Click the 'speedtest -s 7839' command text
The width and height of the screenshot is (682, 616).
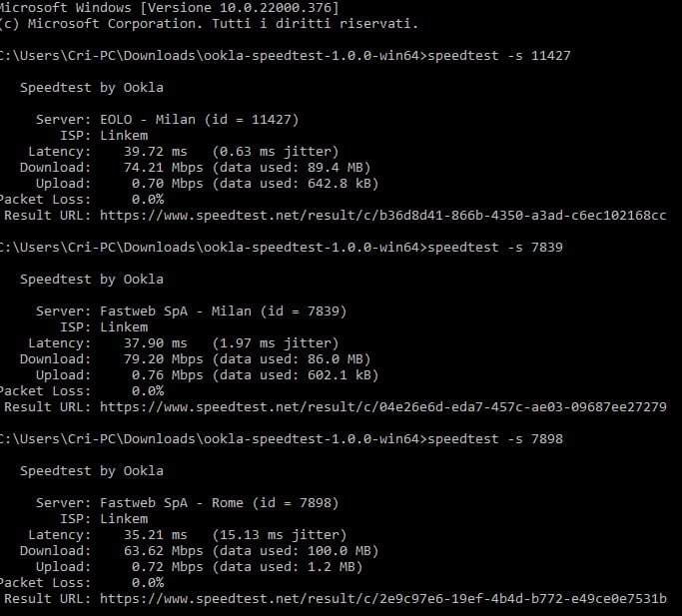(x=494, y=247)
